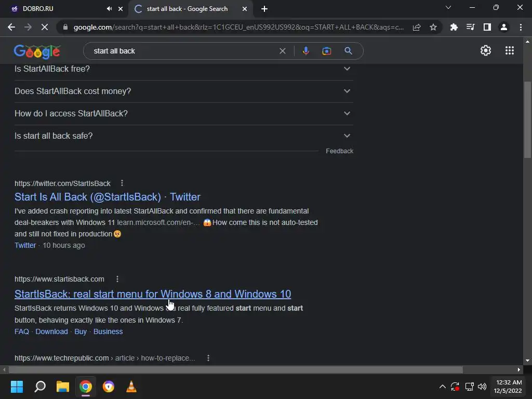Open a new tab
Image resolution: width=532 pixels, height=399 pixels.
click(264, 9)
